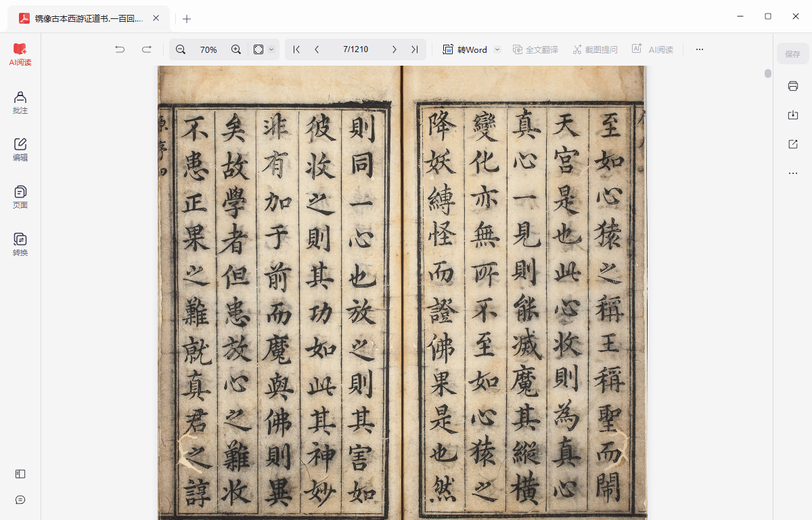Jump to the last page
Viewport: 812px width, 520px height.
(414, 49)
